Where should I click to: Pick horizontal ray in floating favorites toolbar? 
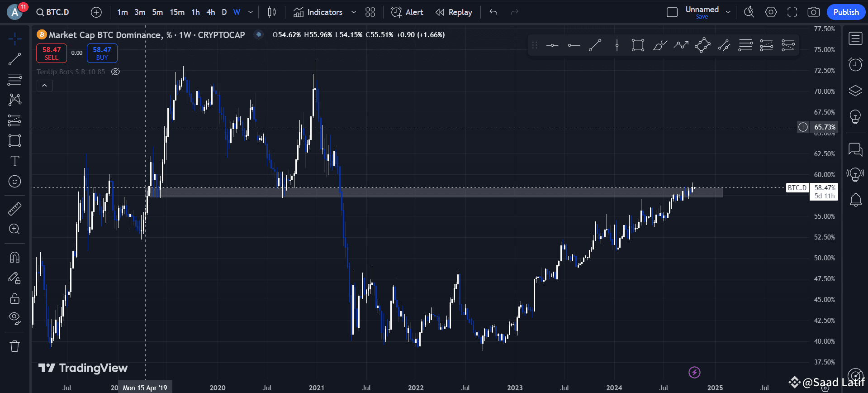[574, 45]
